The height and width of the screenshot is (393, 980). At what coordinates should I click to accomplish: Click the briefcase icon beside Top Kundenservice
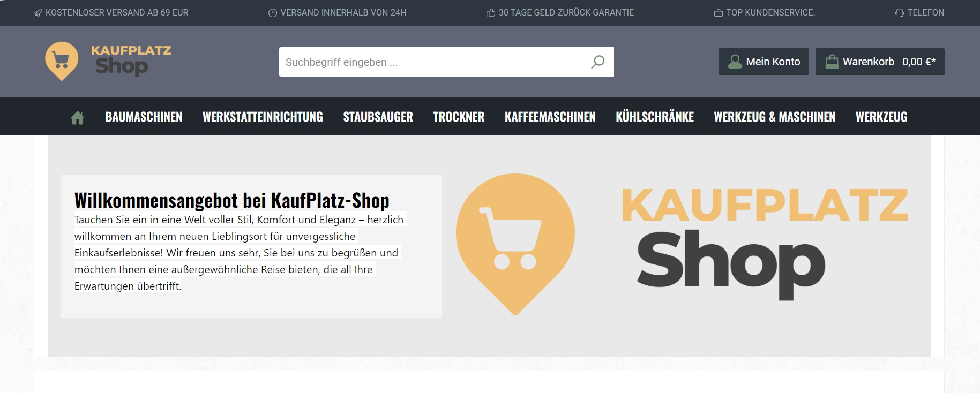[x=719, y=13]
